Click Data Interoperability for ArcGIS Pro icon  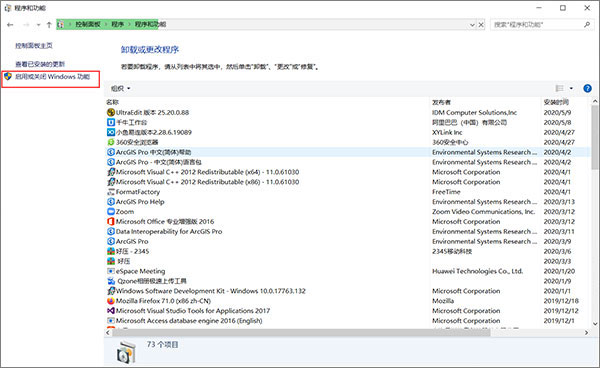pos(111,231)
